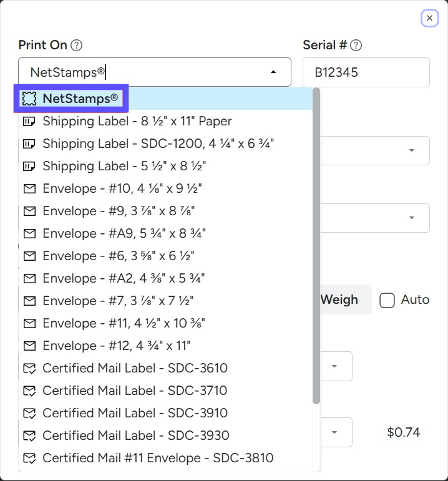Click the envelope icon beside Envelope #6
Screen dimensions: 448x481
[x=29, y=256]
